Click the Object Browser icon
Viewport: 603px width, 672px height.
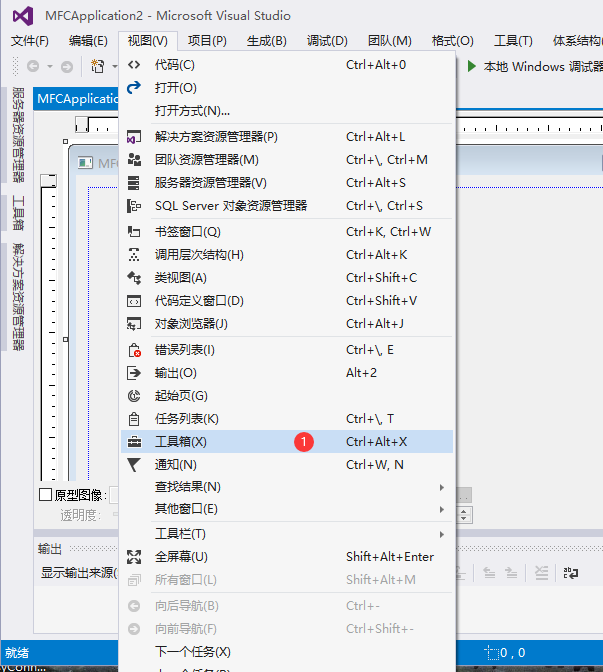pyautogui.click(x=134, y=324)
